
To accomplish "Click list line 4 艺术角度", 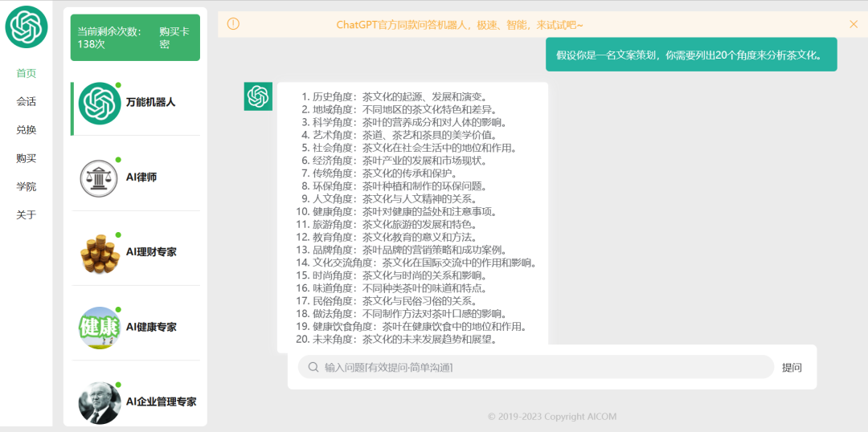I will 399,135.
